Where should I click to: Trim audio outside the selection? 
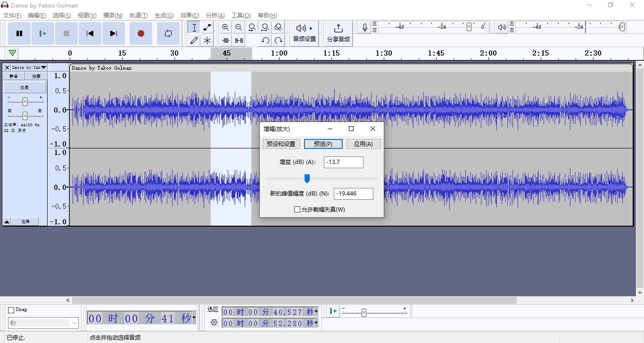(225, 40)
